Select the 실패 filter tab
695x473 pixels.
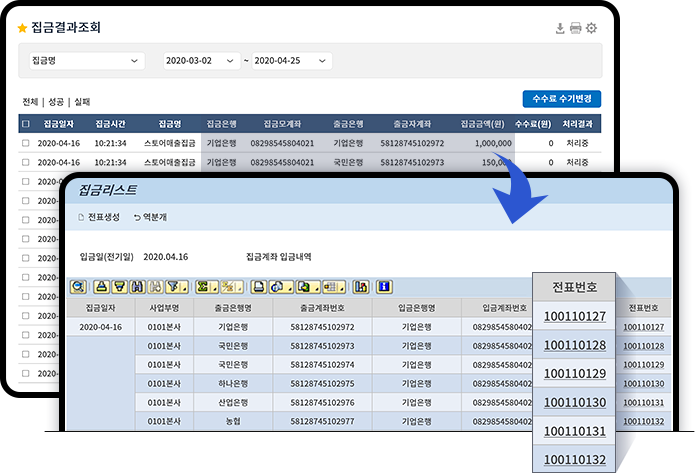coord(82,101)
